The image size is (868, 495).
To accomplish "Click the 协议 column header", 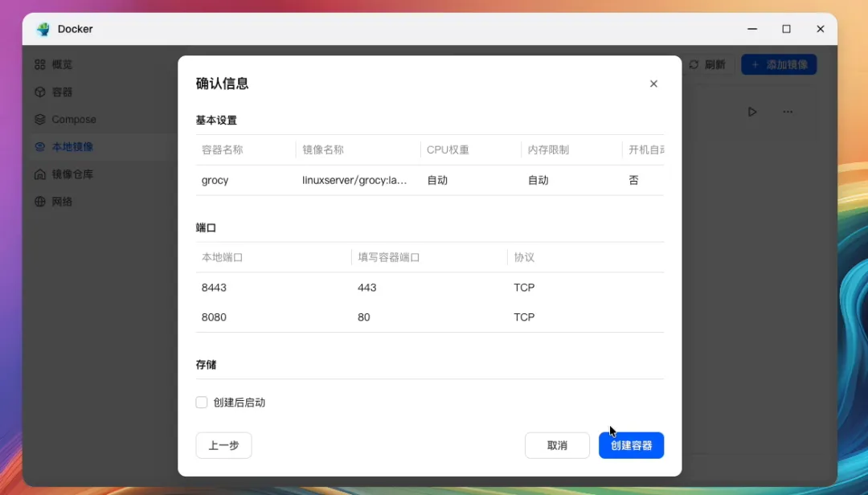I will 524,257.
